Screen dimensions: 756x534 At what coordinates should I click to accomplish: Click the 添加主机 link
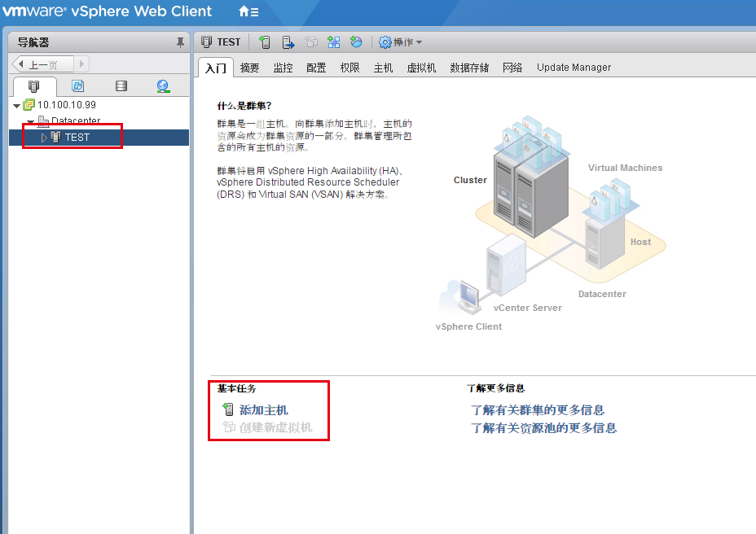pyautogui.click(x=263, y=410)
